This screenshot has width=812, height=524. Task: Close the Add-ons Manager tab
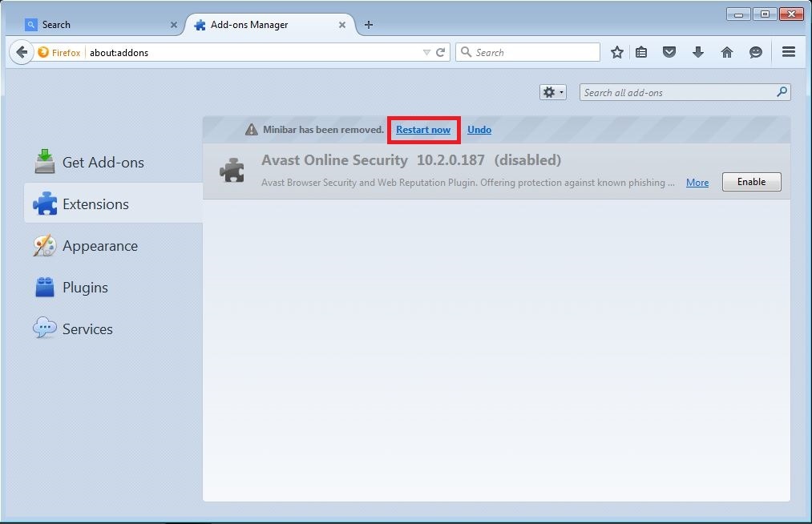tap(341, 25)
